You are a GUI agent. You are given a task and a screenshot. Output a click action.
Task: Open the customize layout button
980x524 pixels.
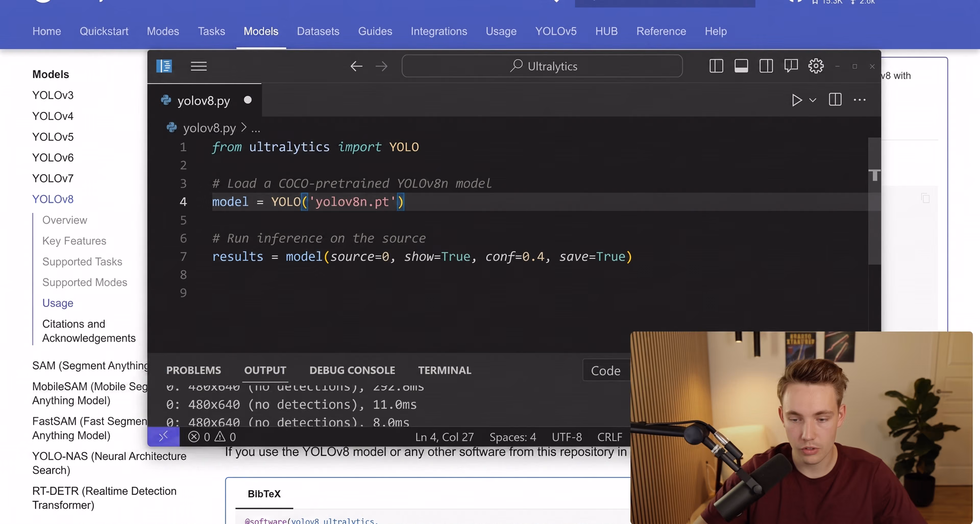pos(791,66)
